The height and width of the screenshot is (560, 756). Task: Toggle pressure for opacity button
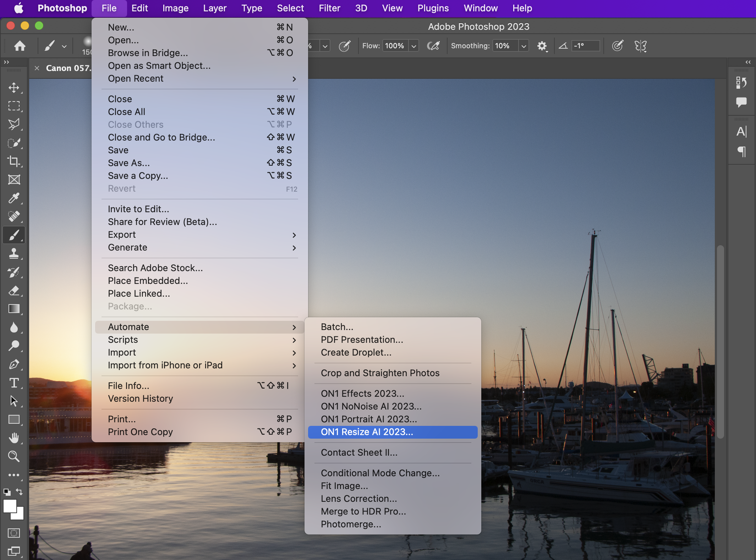tap(345, 46)
